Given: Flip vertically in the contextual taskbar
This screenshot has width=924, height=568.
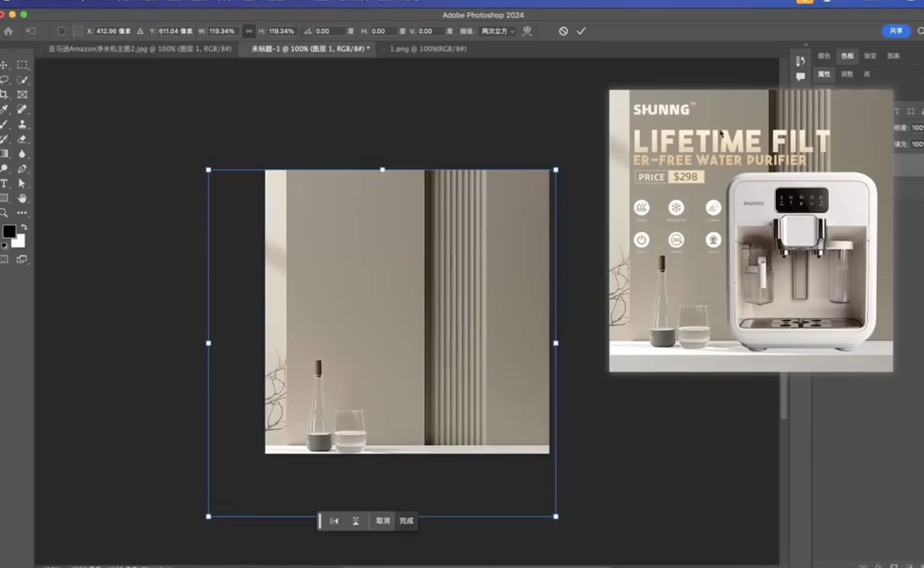Looking at the screenshot, I should (x=356, y=521).
